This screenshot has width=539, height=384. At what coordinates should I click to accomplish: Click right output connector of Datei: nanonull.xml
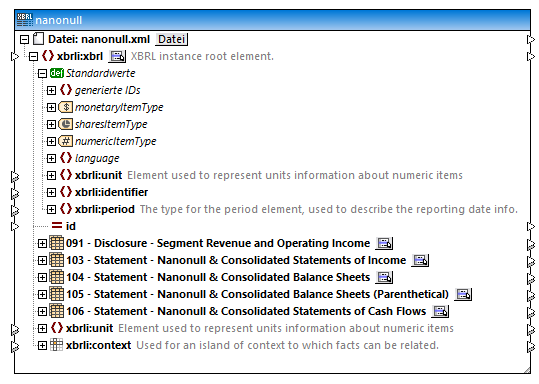531,40
